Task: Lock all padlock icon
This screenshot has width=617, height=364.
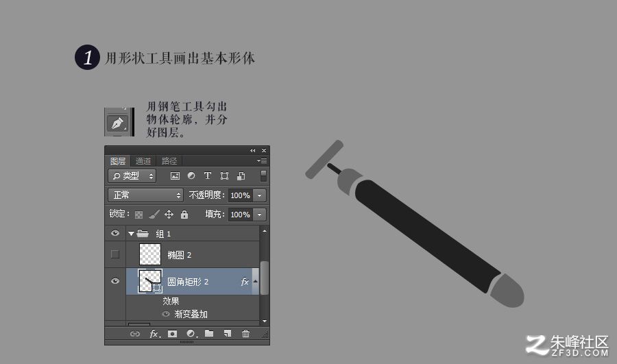Action: coord(184,214)
